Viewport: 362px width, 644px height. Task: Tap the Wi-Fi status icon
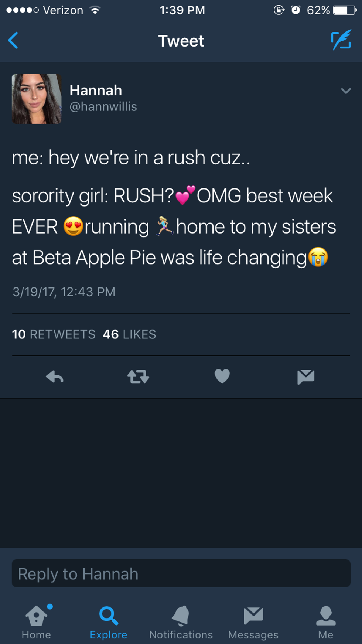[95, 10]
